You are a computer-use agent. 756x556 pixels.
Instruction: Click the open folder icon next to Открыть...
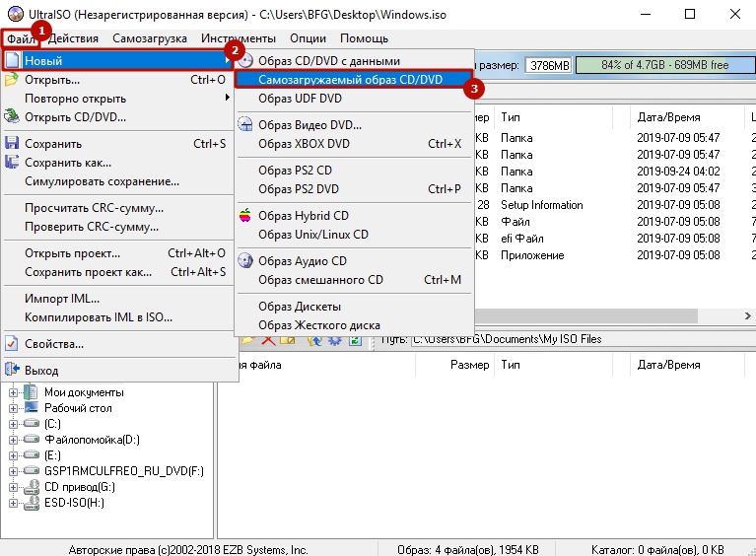coord(12,79)
